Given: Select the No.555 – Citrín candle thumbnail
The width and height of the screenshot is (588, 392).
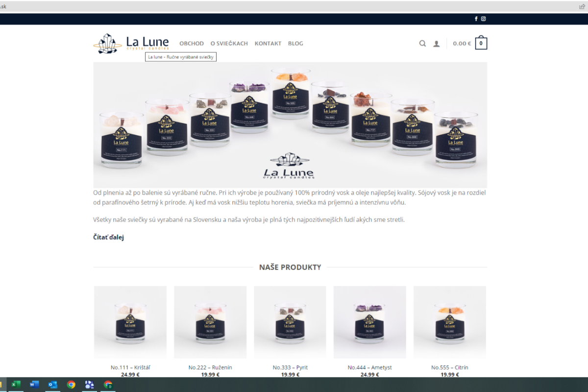Looking at the screenshot, I should 450,322.
